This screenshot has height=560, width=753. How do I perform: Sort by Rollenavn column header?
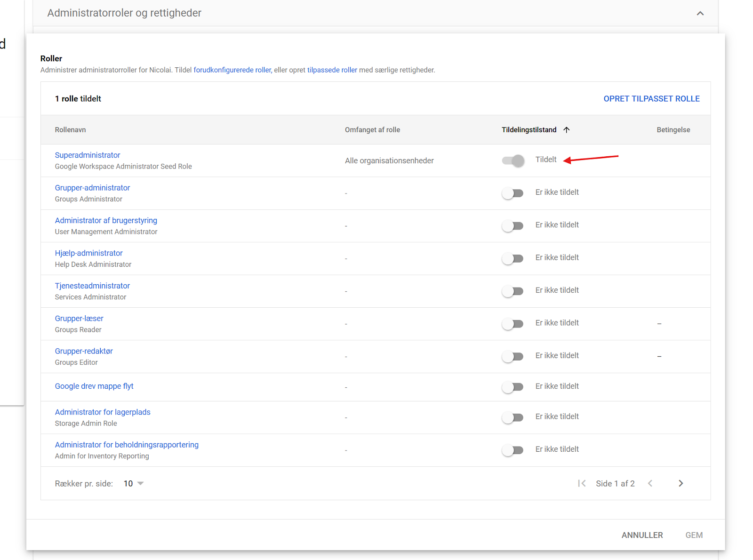(x=70, y=130)
